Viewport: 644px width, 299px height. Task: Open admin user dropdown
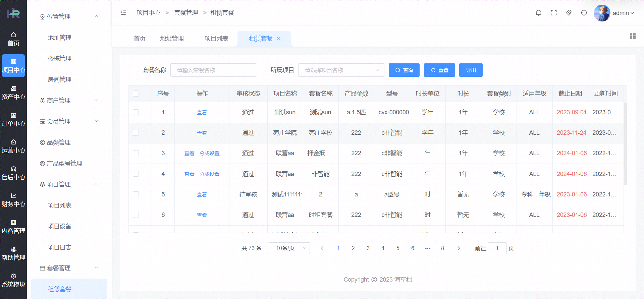[623, 13]
